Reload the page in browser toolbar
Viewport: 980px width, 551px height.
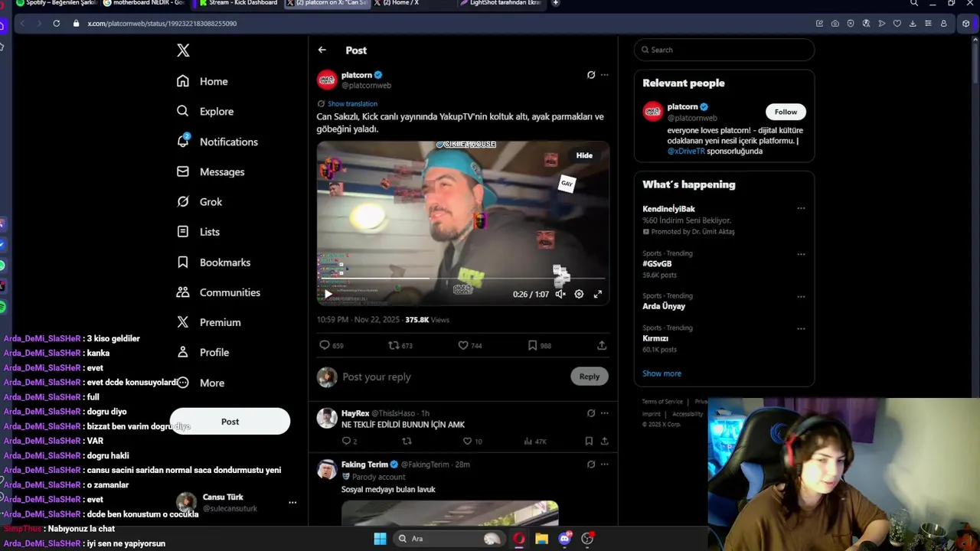[x=57, y=24]
